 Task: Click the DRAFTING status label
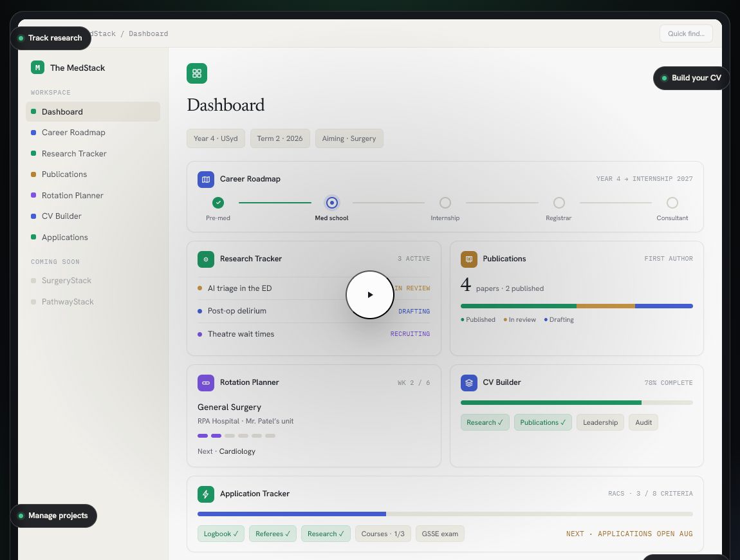click(414, 311)
